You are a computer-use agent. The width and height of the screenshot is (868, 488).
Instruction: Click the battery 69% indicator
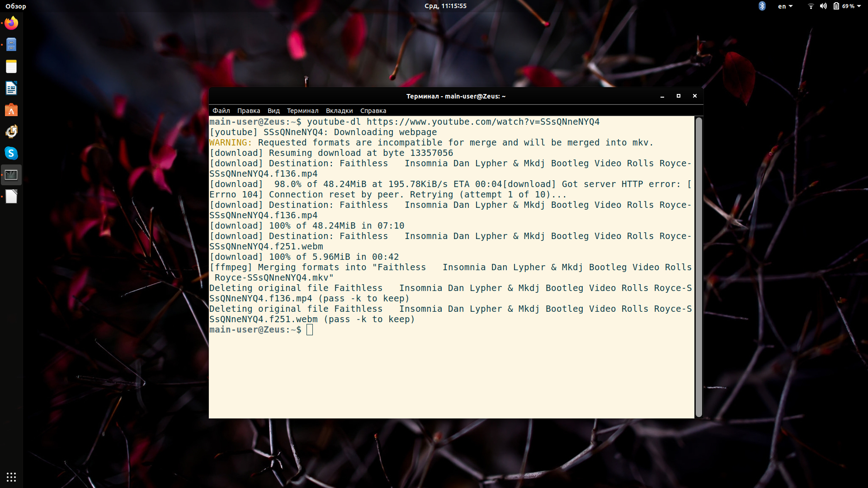(844, 6)
